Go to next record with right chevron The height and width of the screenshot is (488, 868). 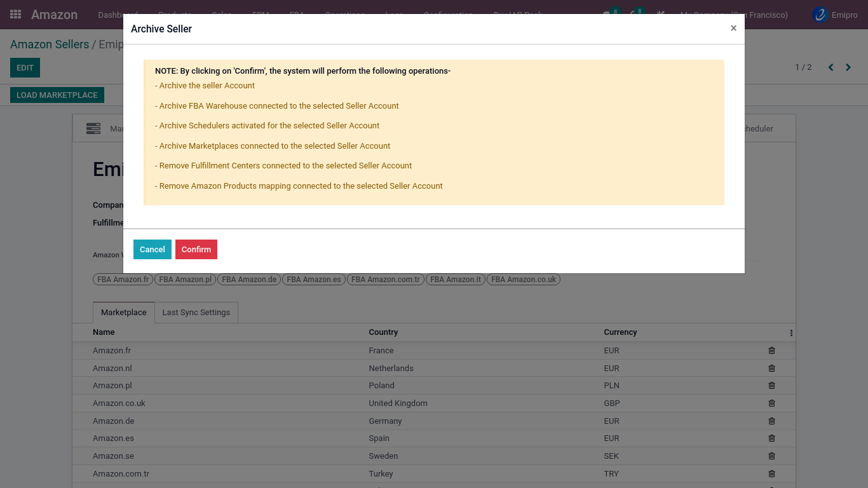(848, 67)
